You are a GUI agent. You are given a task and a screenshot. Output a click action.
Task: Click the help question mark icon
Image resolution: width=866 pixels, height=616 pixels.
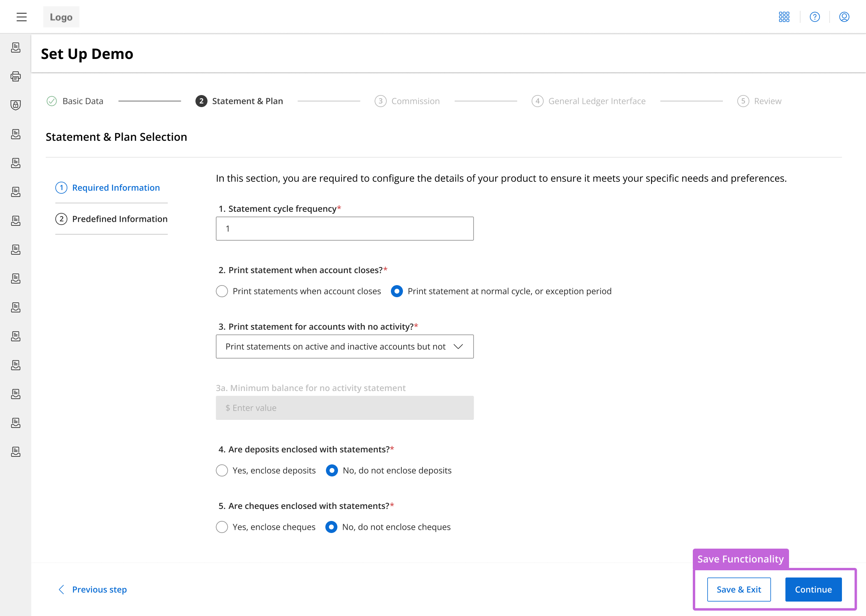click(815, 17)
